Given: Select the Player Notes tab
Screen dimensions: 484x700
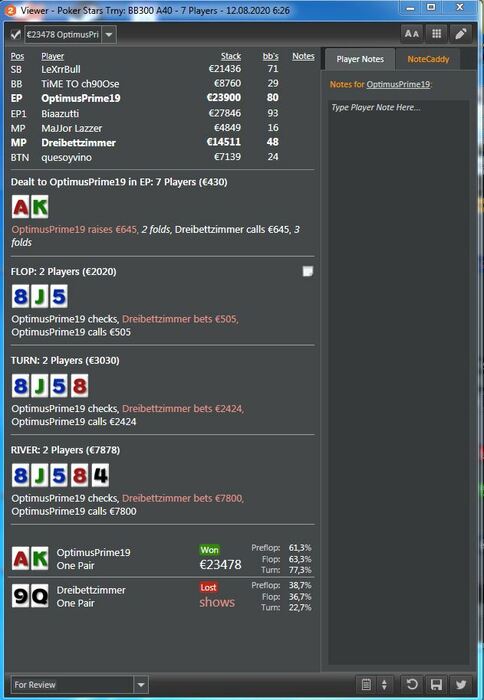Looking at the screenshot, I should point(360,59).
